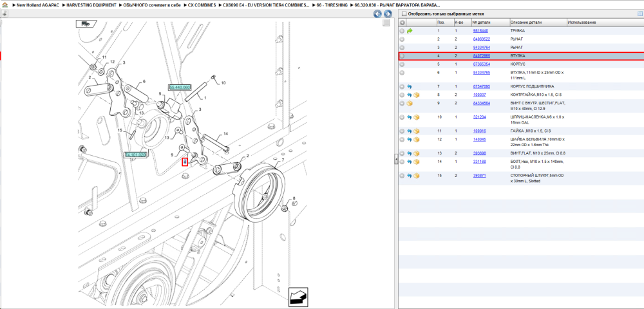The height and width of the screenshot is (309, 644).
Task: Click the box icon for part 100037
Action: click(417, 95)
